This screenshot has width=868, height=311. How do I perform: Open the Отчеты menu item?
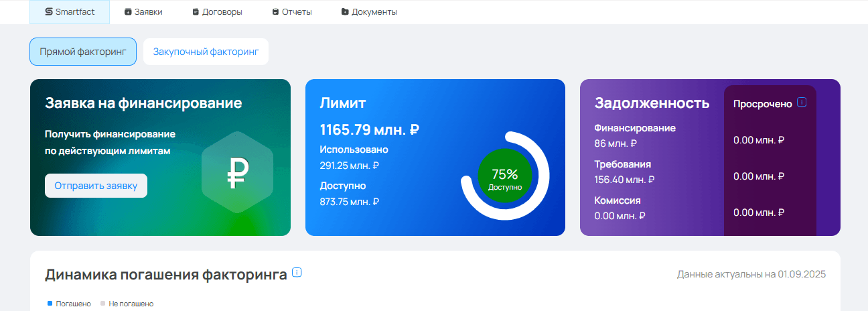292,12
